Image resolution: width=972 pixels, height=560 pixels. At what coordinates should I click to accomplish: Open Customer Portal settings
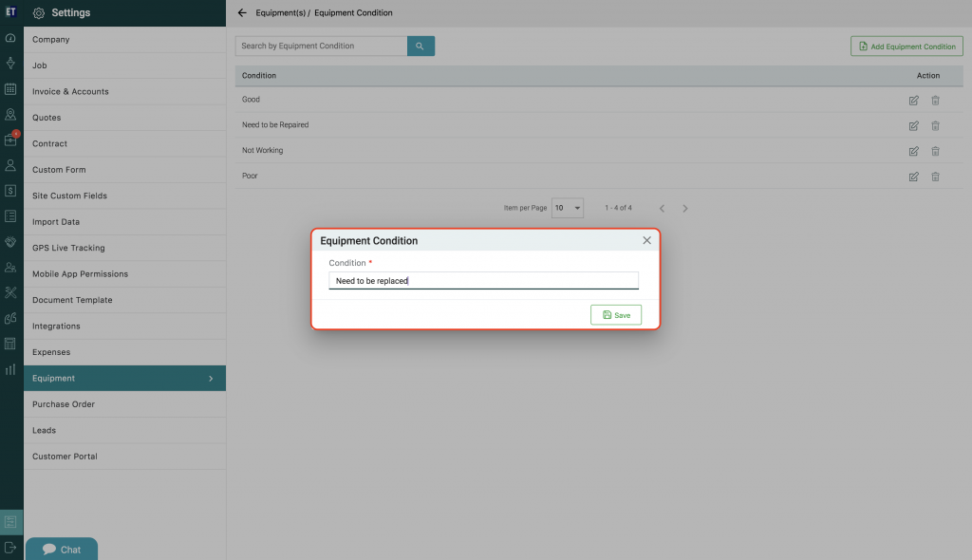(124, 456)
